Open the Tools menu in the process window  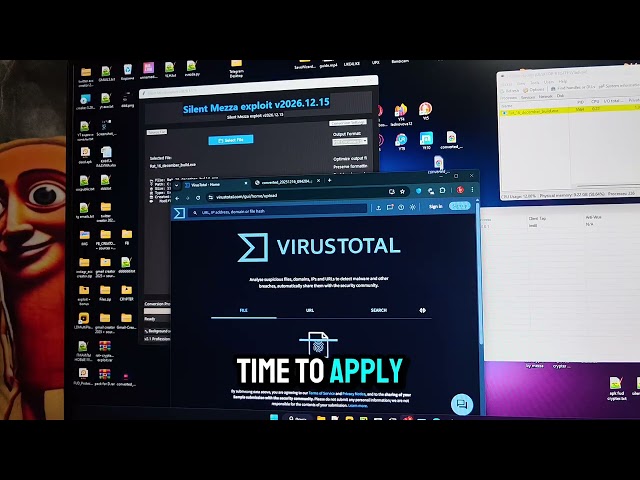point(534,82)
